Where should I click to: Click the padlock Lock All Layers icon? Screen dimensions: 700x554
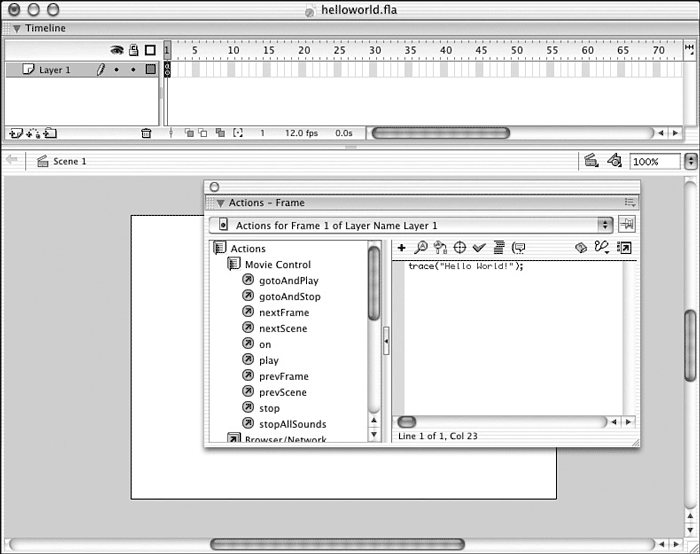pyautogui.click(x=133, y=50)
